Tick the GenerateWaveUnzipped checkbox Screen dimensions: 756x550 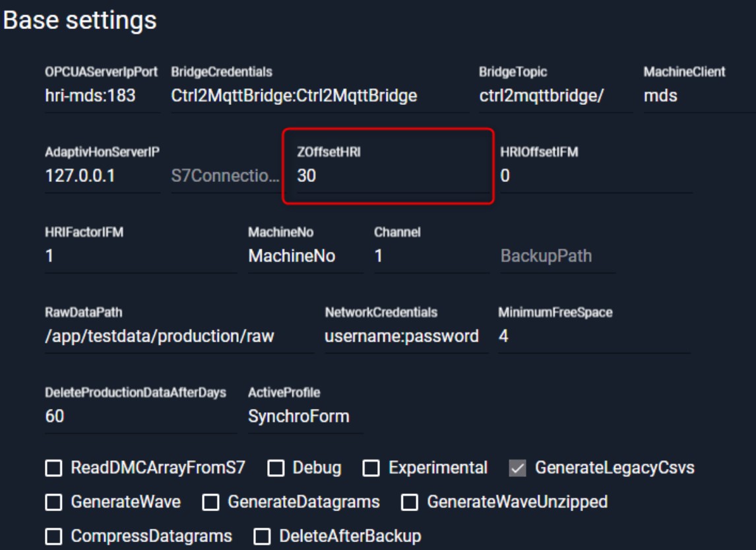click(x=410, y=502)
